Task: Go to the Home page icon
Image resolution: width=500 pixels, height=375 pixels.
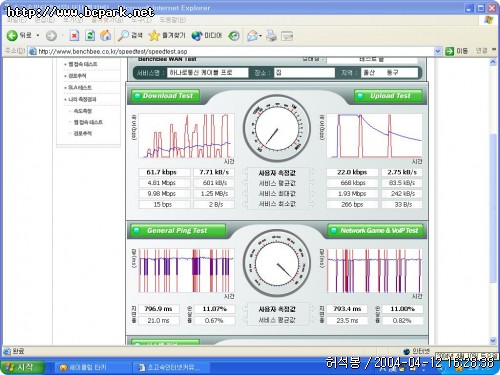Action: tap(106, 36)
